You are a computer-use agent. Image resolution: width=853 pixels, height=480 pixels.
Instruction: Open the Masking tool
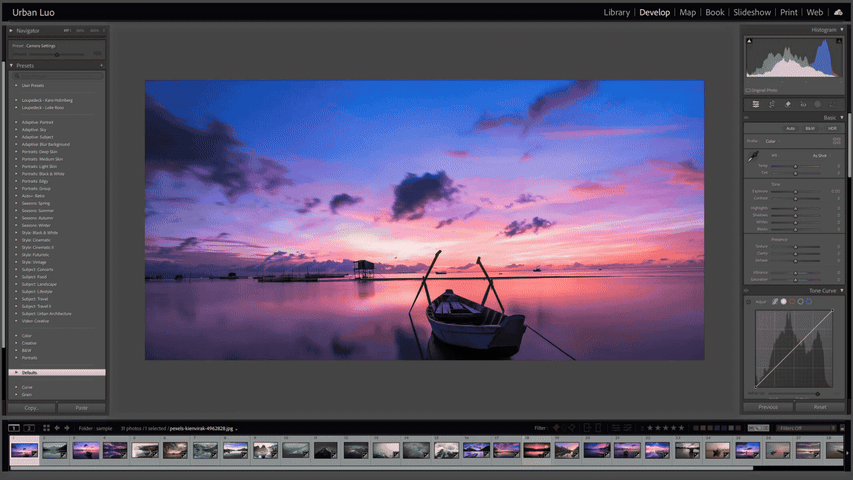[x=818, y=104]
